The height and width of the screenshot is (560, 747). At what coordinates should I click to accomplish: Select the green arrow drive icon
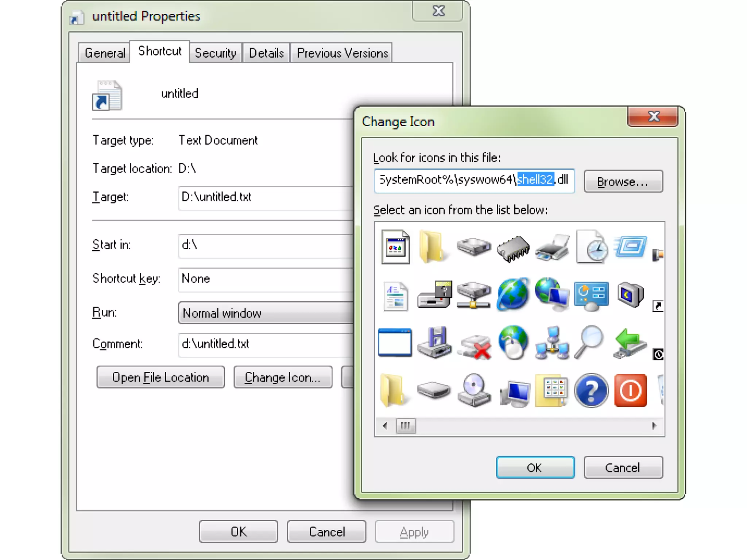[x=630, y=343]
